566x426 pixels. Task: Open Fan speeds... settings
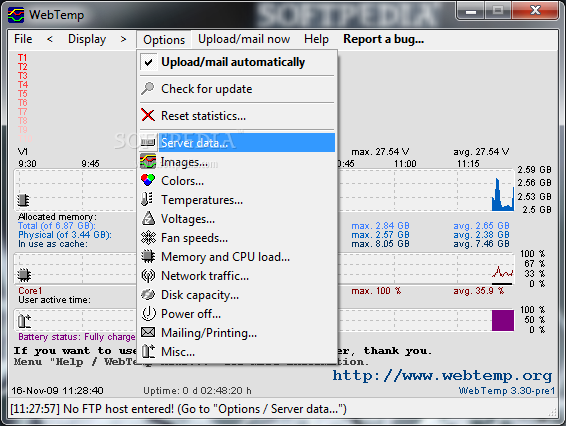237,238
